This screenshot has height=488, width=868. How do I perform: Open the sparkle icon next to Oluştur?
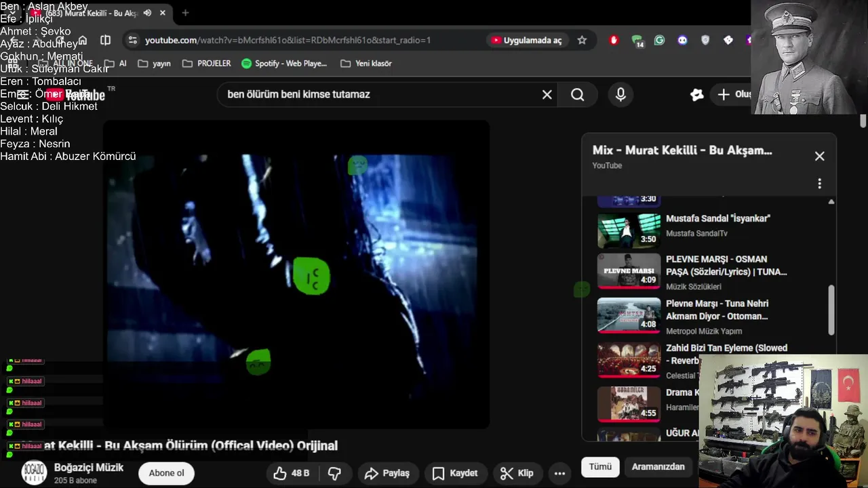click(x=696, y=94)
